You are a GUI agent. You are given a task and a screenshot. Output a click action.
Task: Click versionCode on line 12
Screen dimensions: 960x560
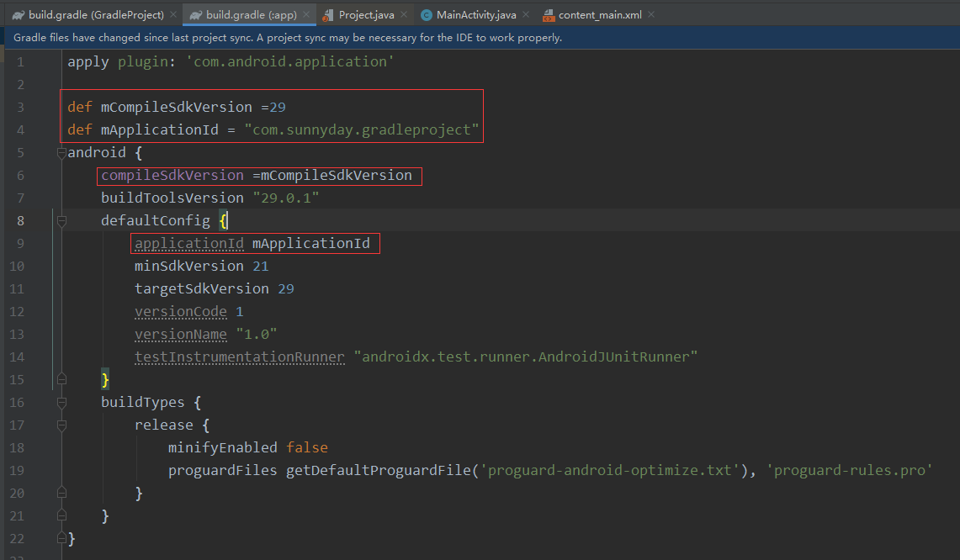click(x=181, y=311)
